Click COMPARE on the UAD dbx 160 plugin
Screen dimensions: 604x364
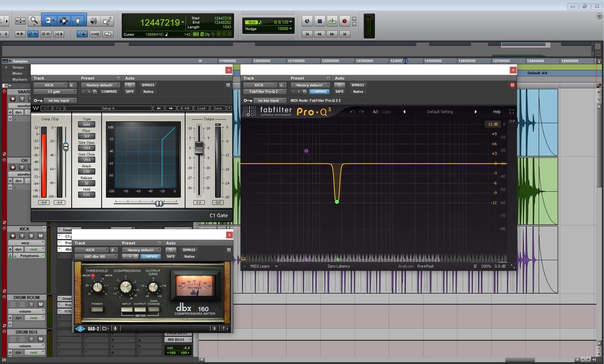(x=150, y=256)
